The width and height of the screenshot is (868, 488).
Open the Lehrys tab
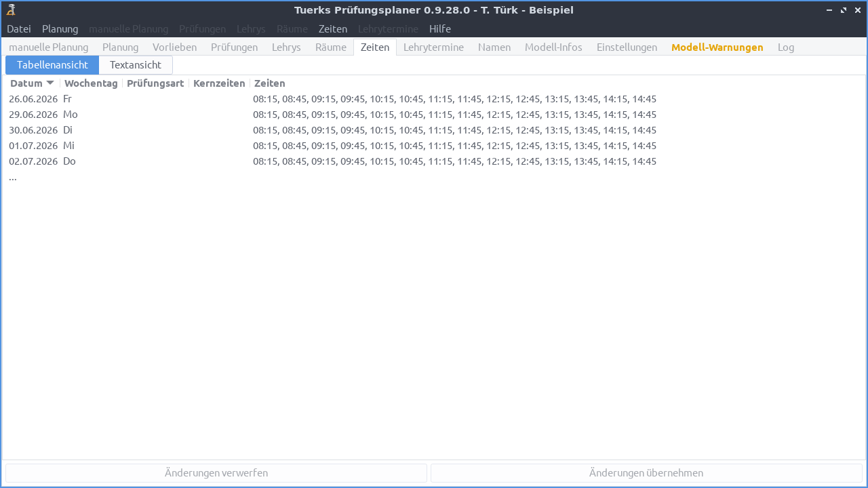pyautogui.click(x=286, y=47)
